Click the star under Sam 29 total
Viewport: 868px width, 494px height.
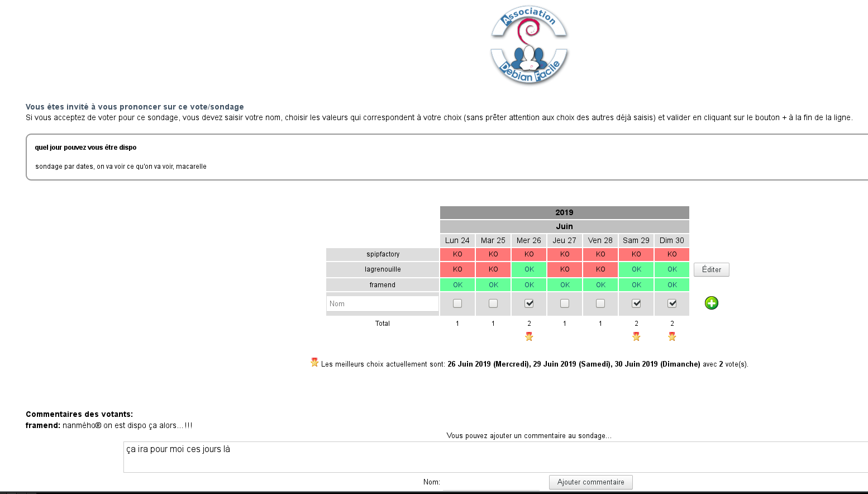(636, 336)
